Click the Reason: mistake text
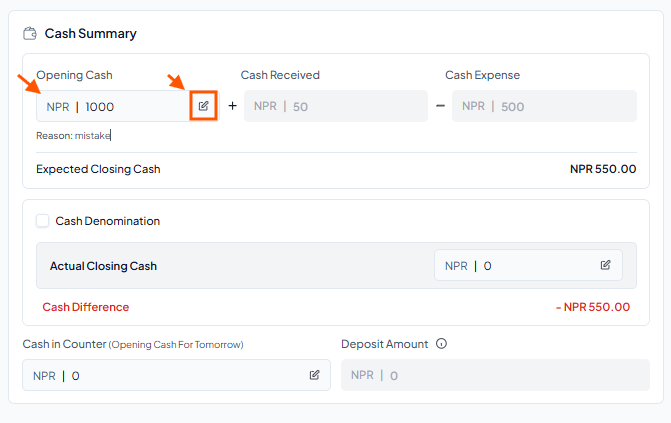The width and height of the screenshot is (671, 423). coord(73,136)
